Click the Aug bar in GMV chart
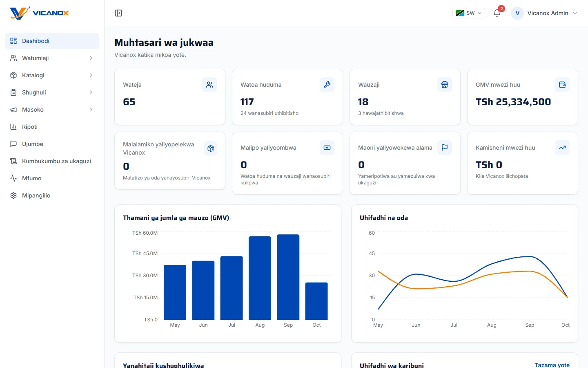The image size is (588, 368). point(260,278)
